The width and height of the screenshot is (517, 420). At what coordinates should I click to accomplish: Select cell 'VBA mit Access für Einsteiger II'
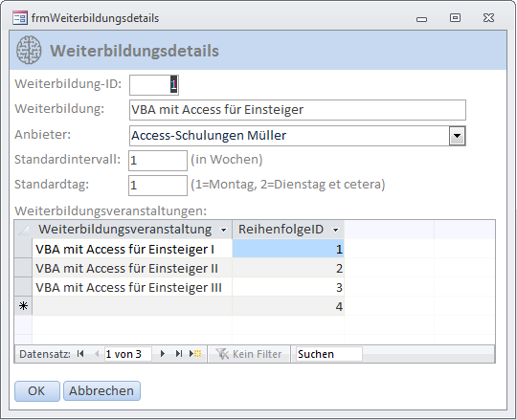pyautogui.click(x=132, y=268)
